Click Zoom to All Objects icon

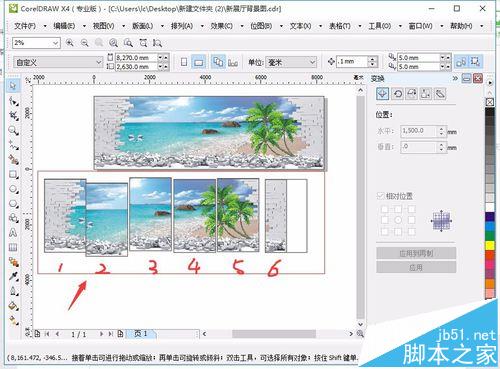coord(113,43)
